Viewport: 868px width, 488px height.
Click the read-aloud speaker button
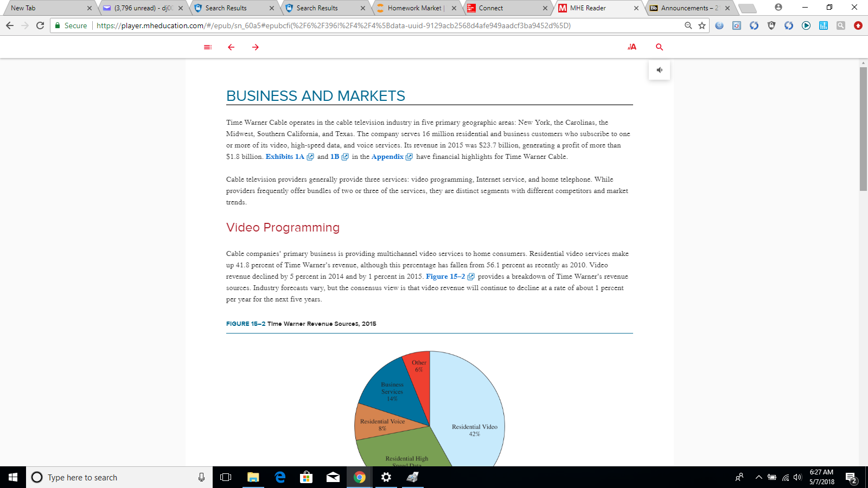660,70
